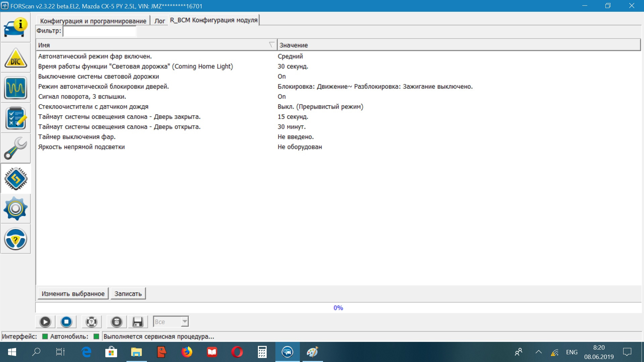Expand the "Все" dropdown list
The height and width of the screenshot is (362, 644).
click(x=184, y=322)
